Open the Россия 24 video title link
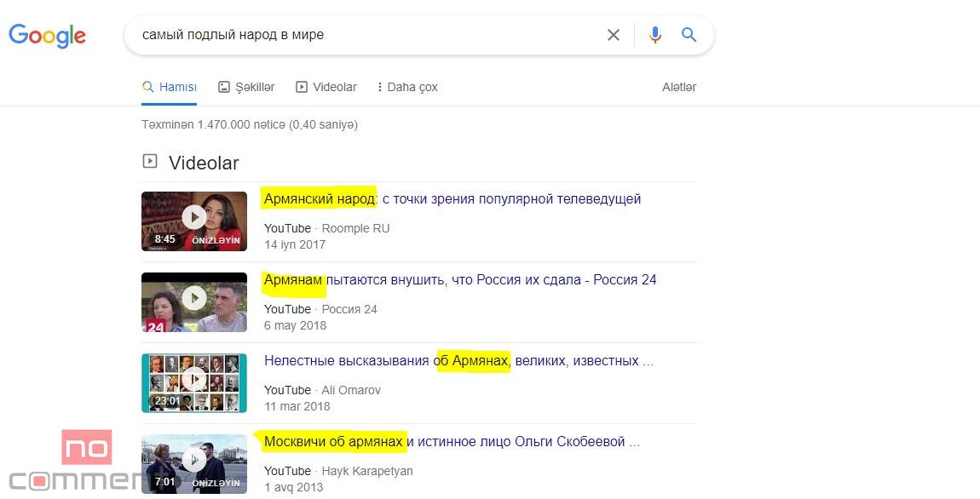 pos(460,280)
